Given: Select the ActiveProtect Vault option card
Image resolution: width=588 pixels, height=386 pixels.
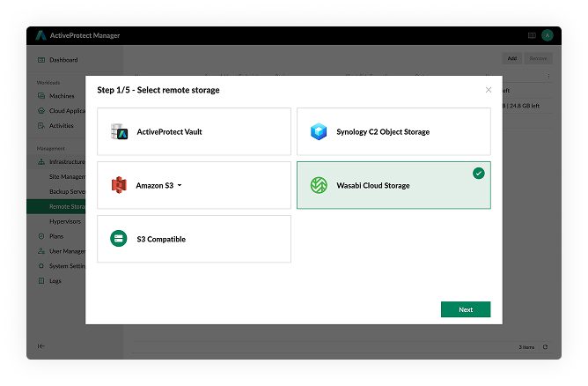Looking at the screenshot, I should tap(194, 131).
